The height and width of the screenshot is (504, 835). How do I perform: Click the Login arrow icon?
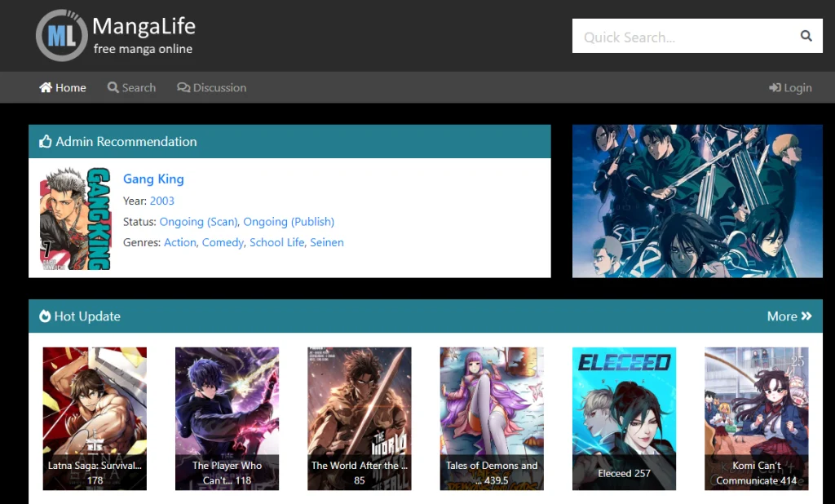(x=775, y=87)
